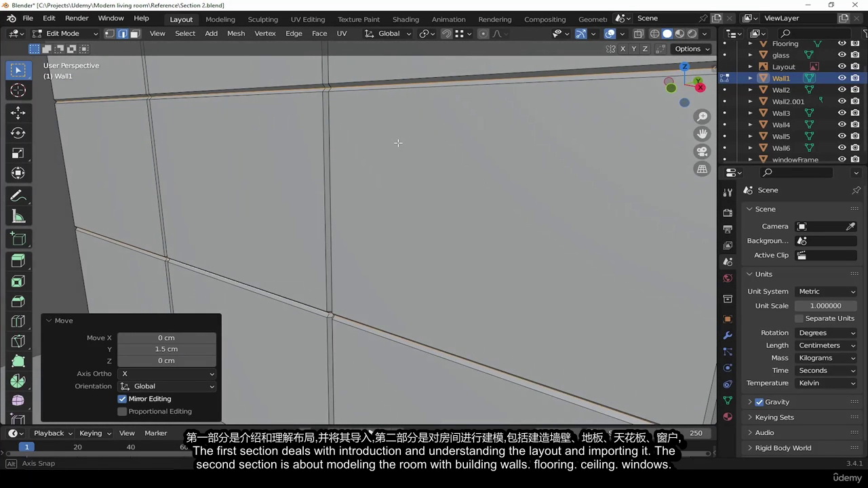The width and height of the screenshot is (868, 488).
Task: Open the World properties tab
Action: 728,278
